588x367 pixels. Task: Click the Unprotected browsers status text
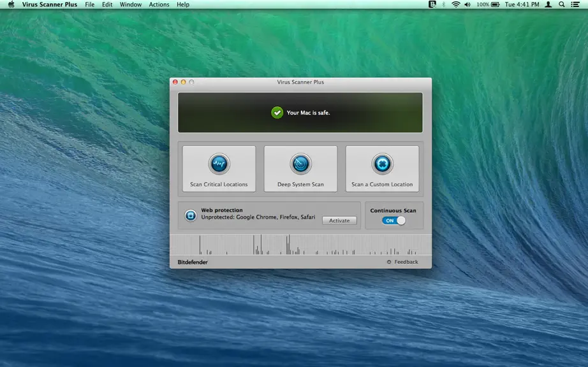[x=258, y=217]
